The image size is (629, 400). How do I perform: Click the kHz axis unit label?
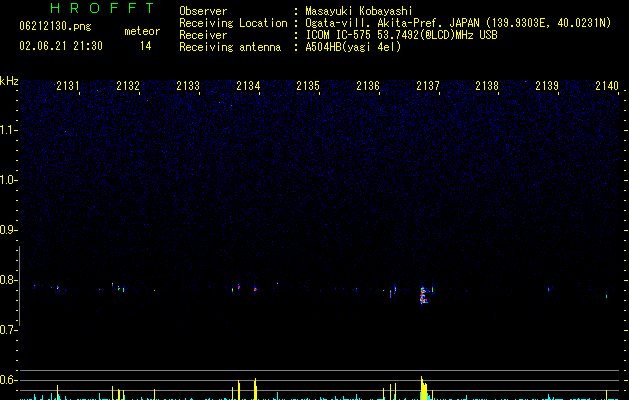pyautogui.click(x=9, y=81)
